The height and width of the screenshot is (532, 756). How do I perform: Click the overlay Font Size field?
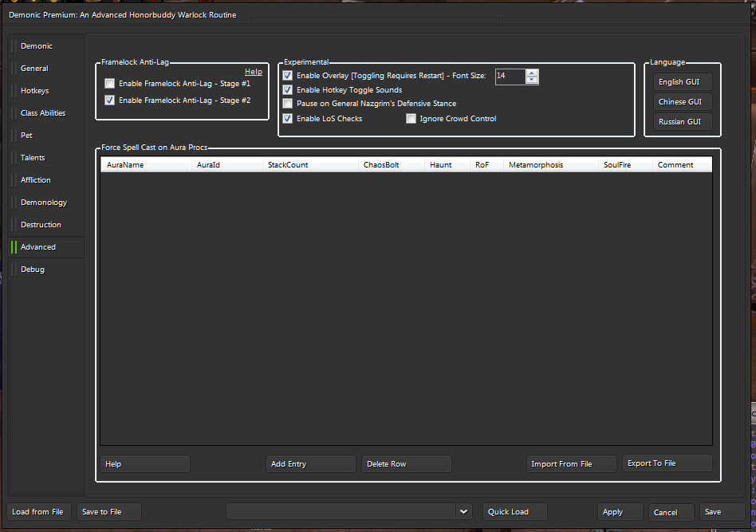coord(510,77)
